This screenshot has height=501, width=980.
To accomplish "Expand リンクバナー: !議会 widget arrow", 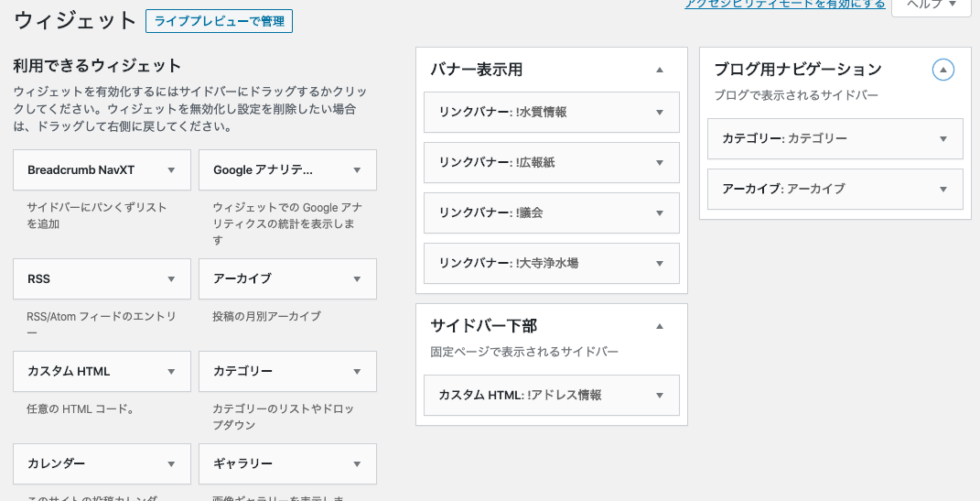I will tap(659, 213).
